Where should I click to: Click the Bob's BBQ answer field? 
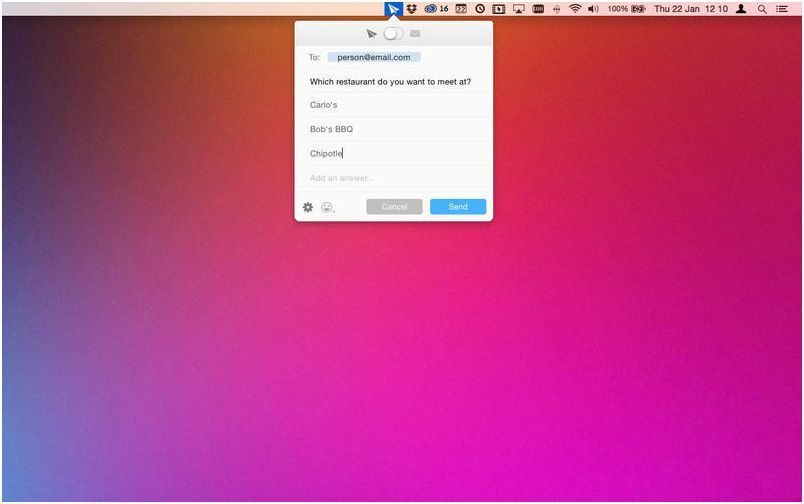393,129
